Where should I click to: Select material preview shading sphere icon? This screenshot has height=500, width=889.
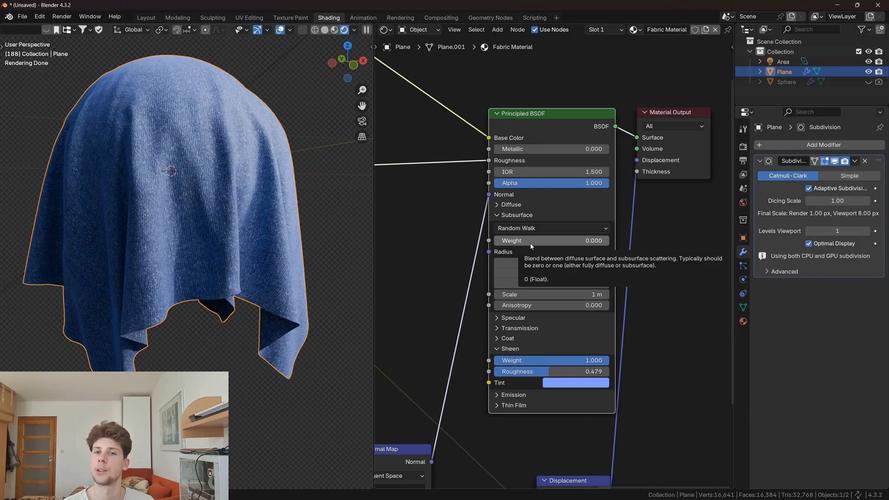[335, 29]
